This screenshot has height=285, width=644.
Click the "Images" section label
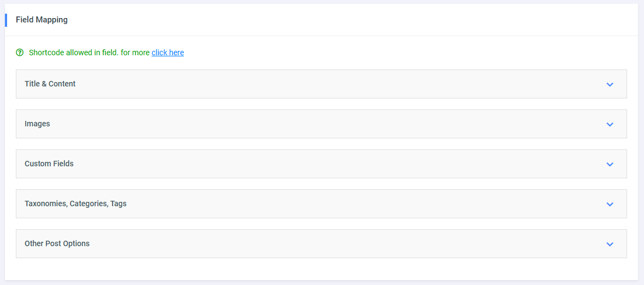37,124
